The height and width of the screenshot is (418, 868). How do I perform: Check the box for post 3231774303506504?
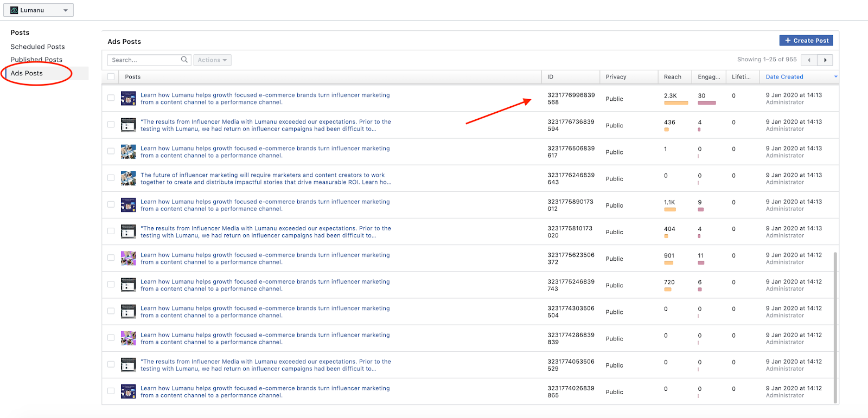[111, 311]
